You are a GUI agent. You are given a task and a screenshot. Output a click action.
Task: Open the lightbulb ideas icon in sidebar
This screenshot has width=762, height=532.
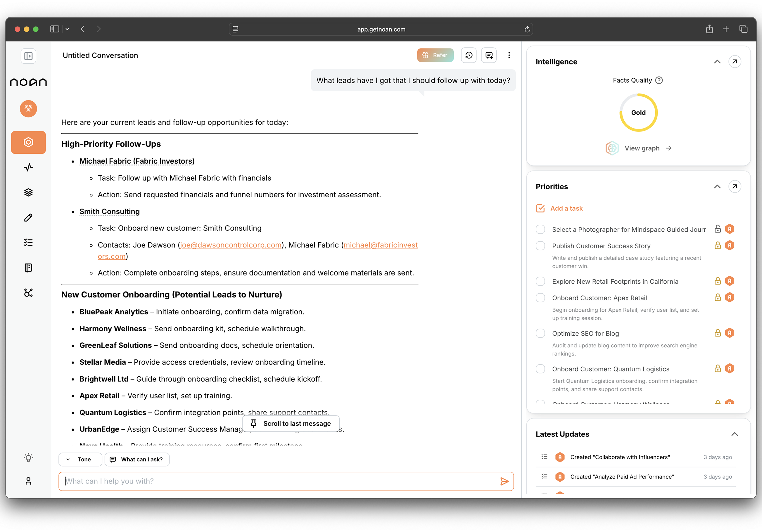click(x=29, y=458)
